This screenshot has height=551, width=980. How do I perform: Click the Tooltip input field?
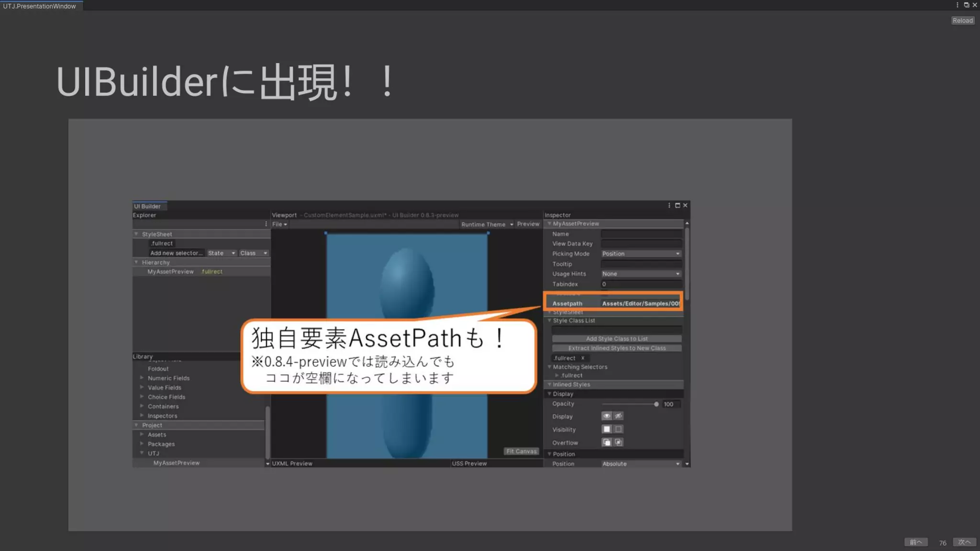tap(641, 264)
